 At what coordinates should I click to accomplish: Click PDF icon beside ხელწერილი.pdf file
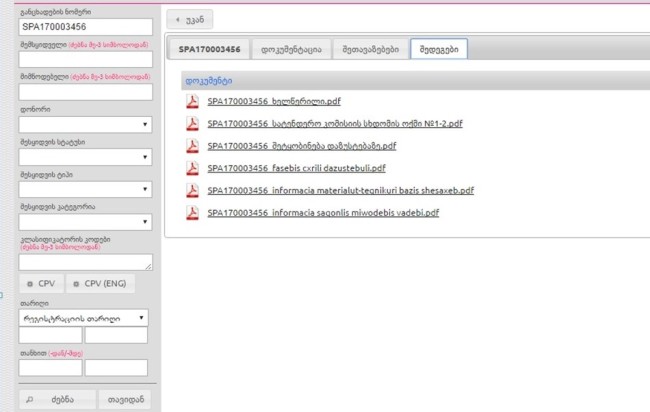(x=192, y=102)
